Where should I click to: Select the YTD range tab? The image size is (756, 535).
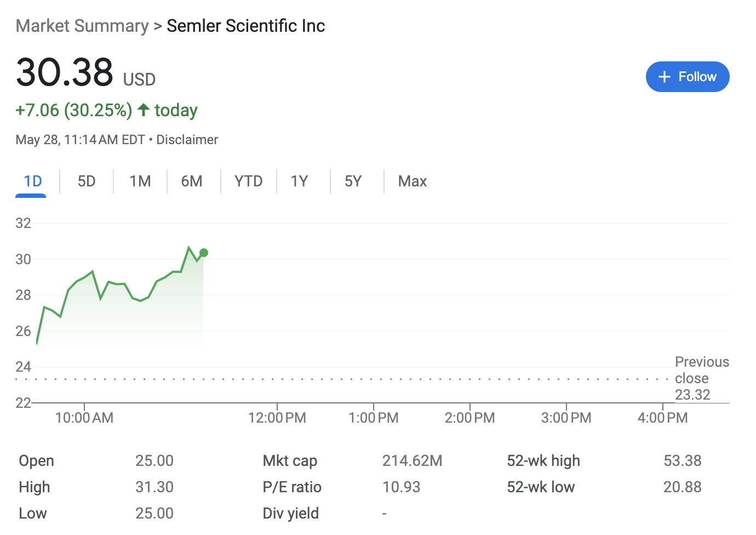point(248,181)
